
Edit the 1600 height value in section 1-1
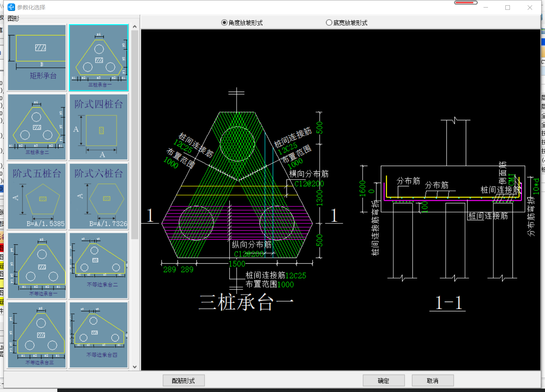point(363,189)
